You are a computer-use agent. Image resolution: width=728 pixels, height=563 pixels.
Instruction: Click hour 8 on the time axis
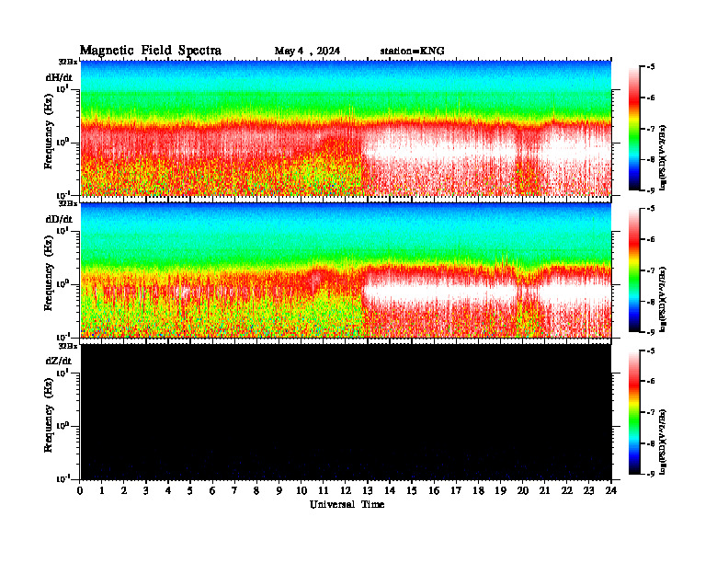pos(256,491)
